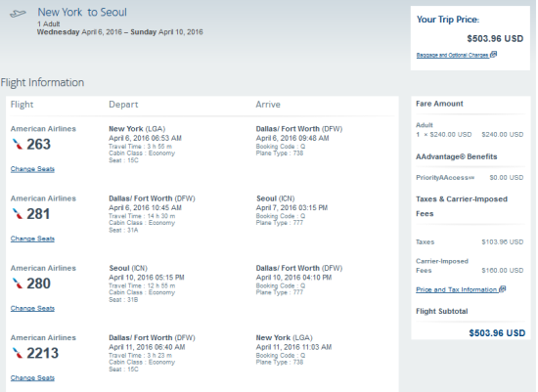Click the Arrive column header
The image size is (538, 392).
pos(268,105)
